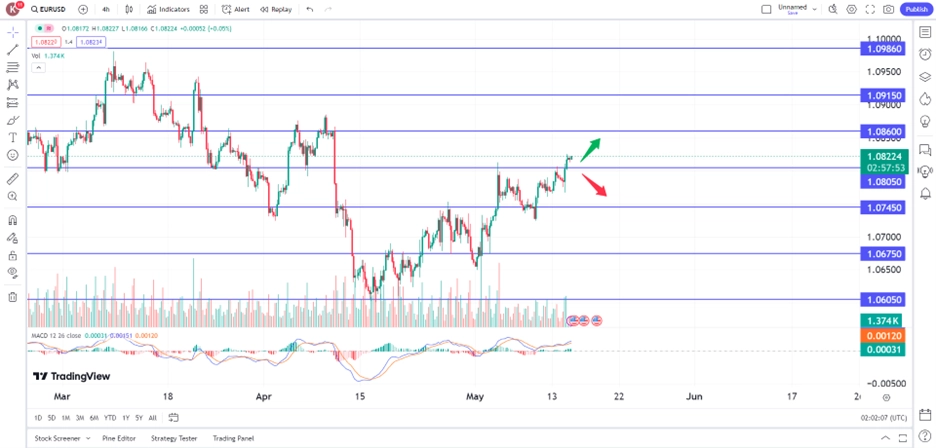The image size is (936, 448).
Task: Select the chart layout square icon
Action: click(x=766, y=10)
